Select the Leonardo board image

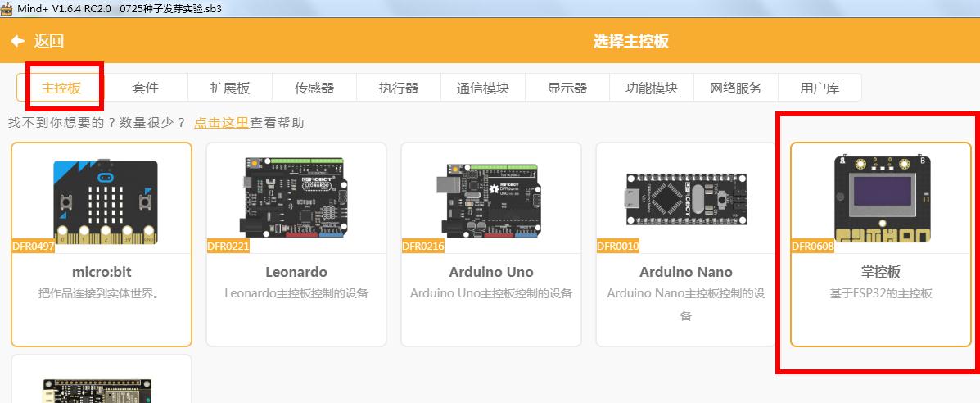(296, 197)
